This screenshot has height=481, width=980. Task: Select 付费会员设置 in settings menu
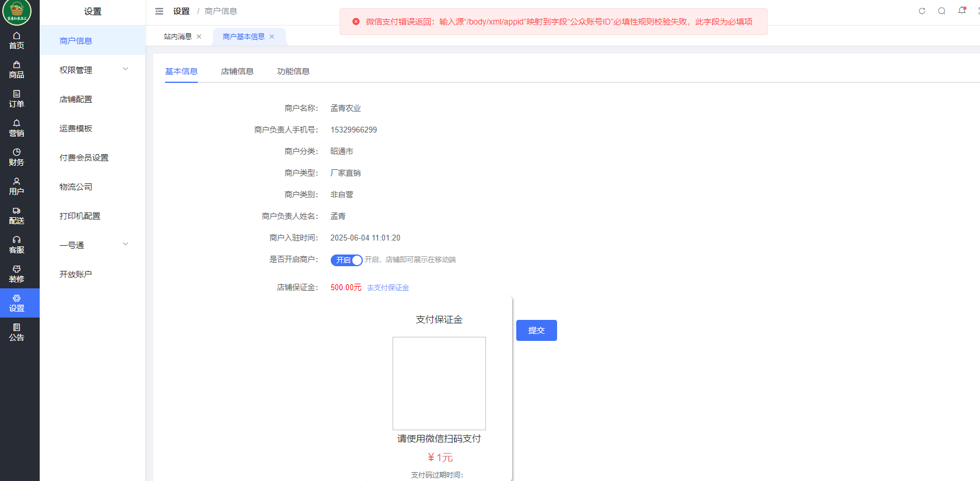[92, 158]
